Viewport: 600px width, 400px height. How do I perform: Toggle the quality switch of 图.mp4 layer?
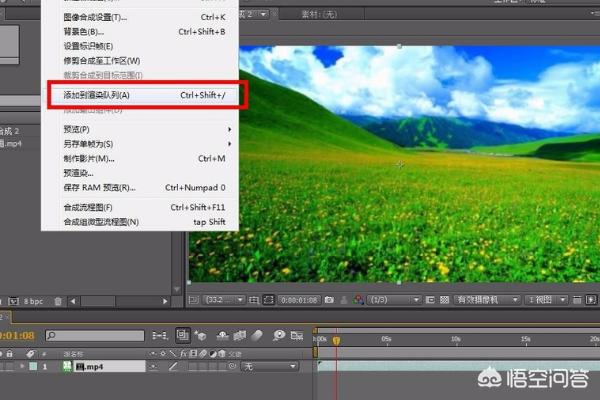[x=173, y=367]
